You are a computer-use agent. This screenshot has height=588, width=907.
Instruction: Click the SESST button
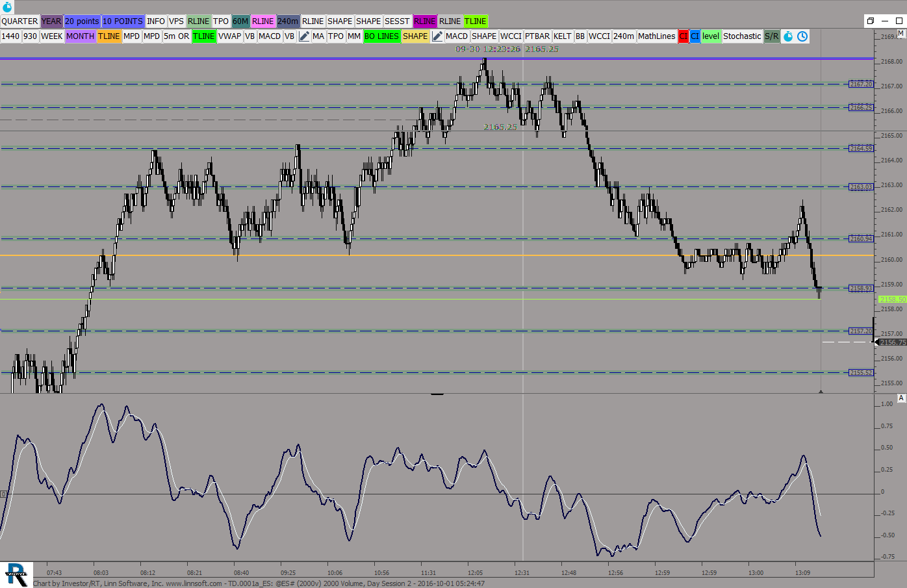(x=397, y=21)
